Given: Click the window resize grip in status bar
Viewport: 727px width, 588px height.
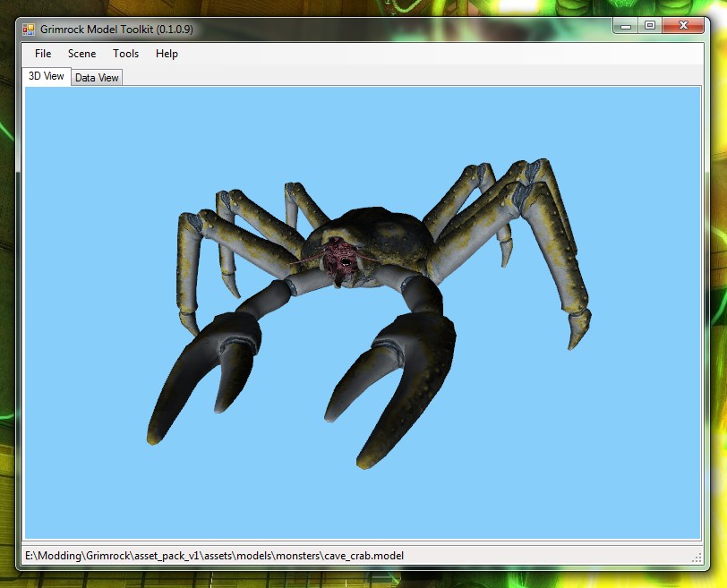Looking at the screenshot, I should 697,558.
